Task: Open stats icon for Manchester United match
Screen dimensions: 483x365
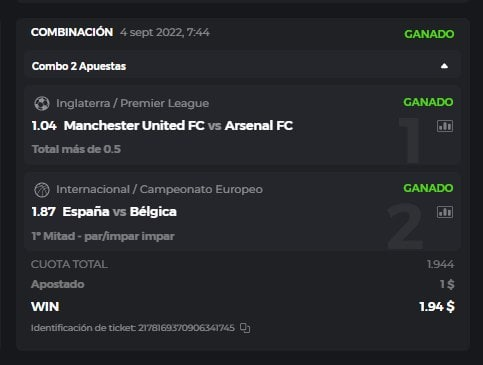Action: pos(445,126)
